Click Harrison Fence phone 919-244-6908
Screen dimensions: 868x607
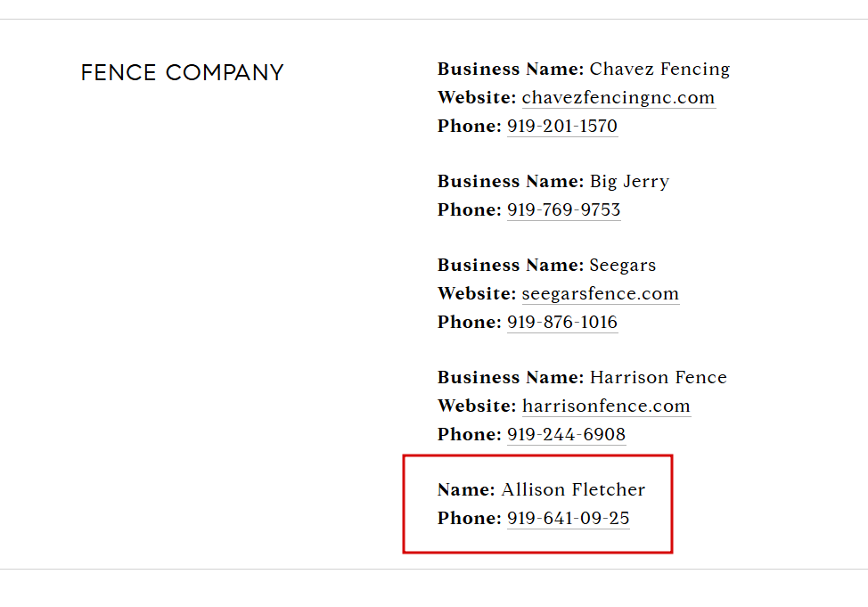566,435
